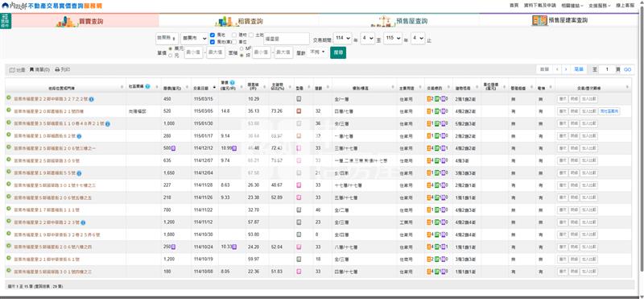Click the map view icon 地圖
Image resolution: width=644 pixels, height=299 pixels.
point(17,70)
